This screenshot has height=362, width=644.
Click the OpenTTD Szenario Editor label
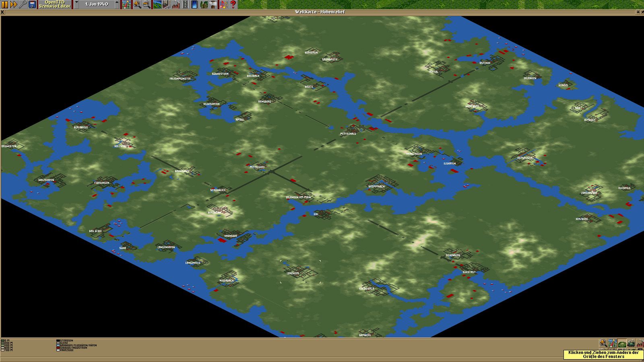(x=55, y=4)
